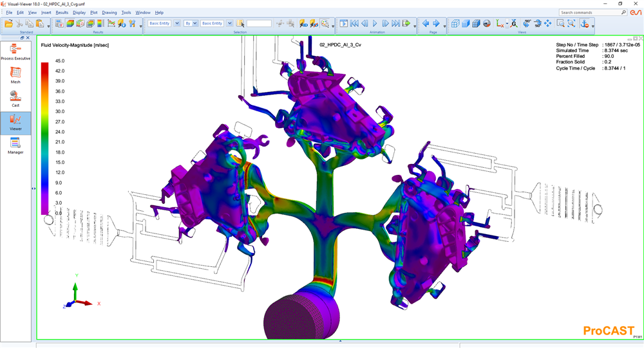Play the animation forward
644x348 pixels.
coord(375,23)
